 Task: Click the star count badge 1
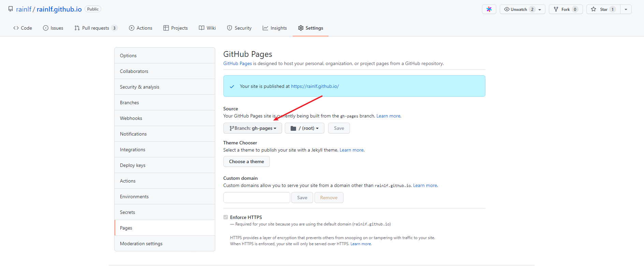click(613, 9)
